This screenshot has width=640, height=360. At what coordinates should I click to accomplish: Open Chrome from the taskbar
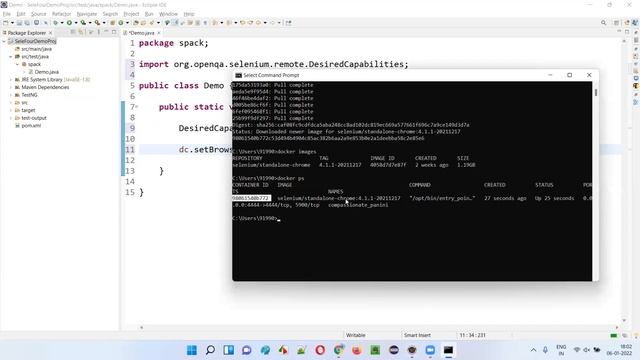[x=338, y=350]
